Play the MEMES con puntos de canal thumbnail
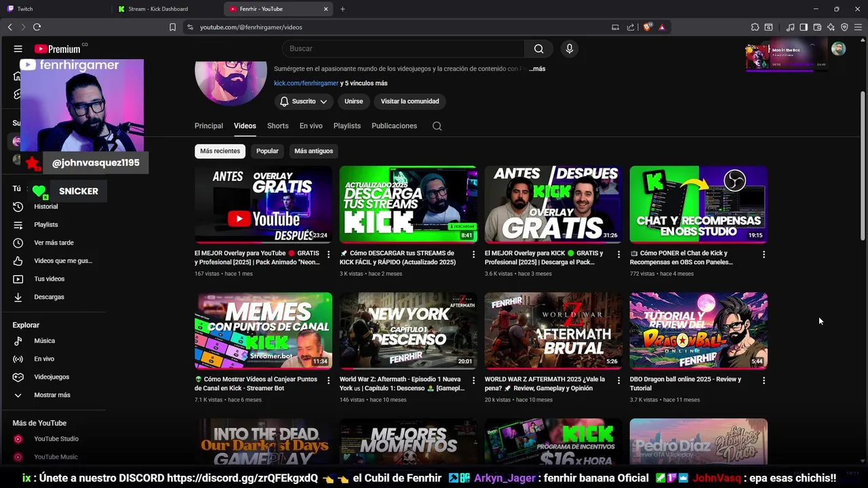The height and width of the screenshot is (488, 868). pos(264,331)
